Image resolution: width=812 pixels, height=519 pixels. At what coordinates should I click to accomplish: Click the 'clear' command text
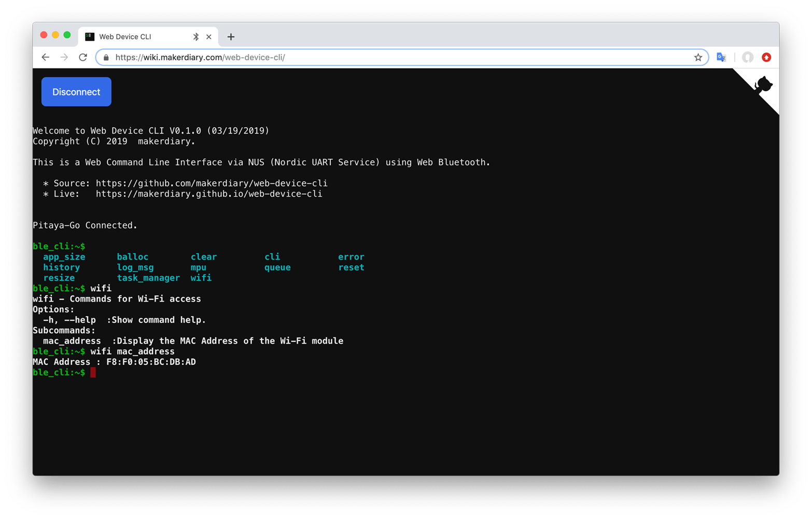point(204,257)
